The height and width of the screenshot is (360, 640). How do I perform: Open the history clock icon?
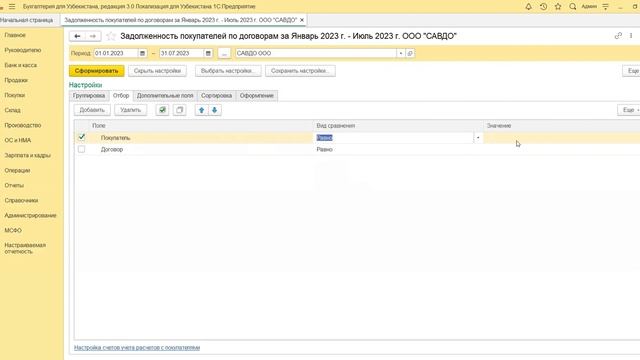pyautogui.click(x=543, y=7)
